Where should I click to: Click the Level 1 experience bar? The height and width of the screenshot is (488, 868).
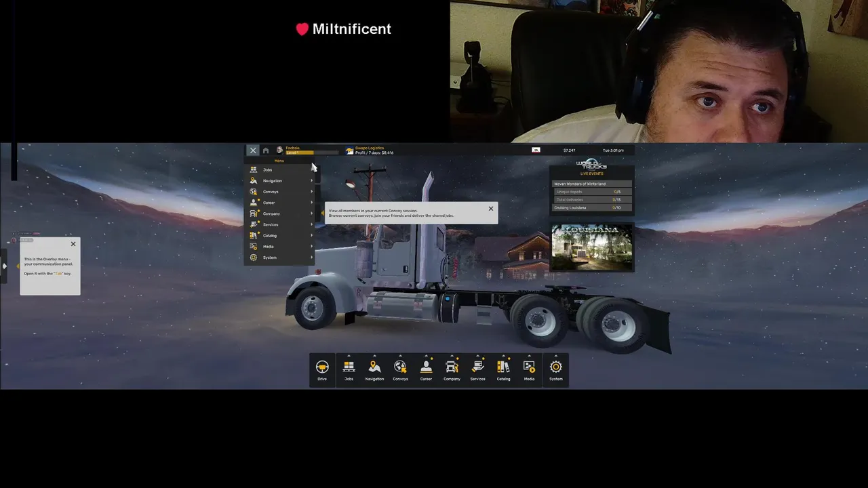click(x=311, y=152)
